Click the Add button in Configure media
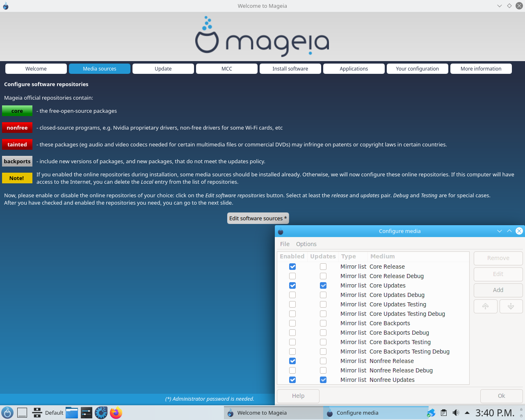Screen dimensions: 525x420 pyautogui.click(x=498, y=290)
